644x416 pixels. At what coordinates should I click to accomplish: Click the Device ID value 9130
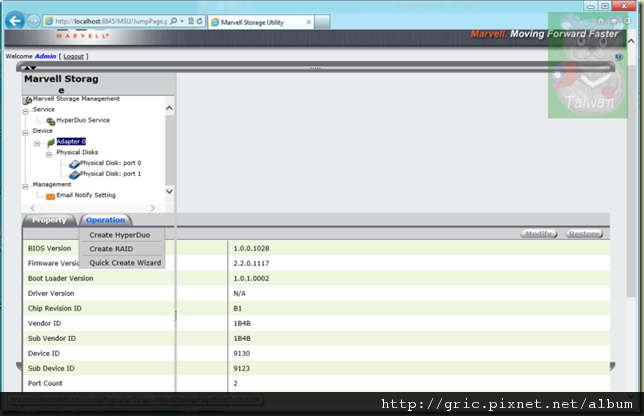(242, 354)
